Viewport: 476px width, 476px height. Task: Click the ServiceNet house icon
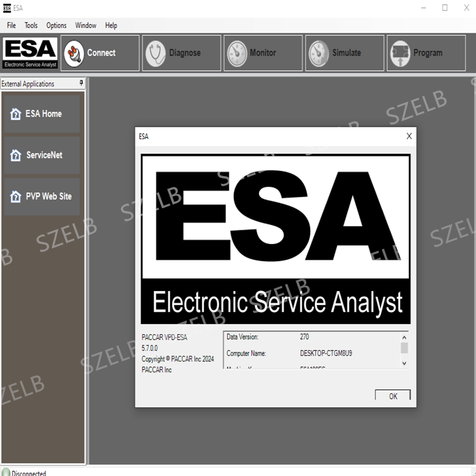pyautogui.click(x=15, y=155)
